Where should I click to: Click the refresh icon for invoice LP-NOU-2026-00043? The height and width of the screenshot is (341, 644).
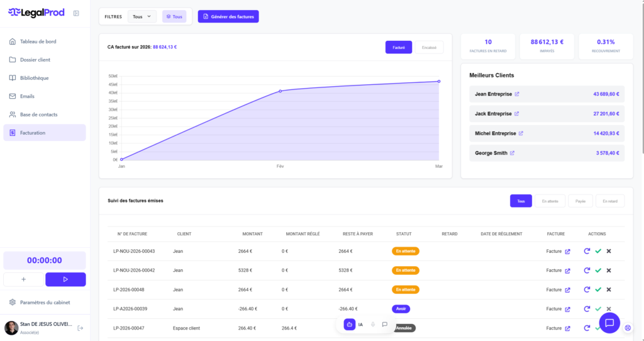coord(587,251)
